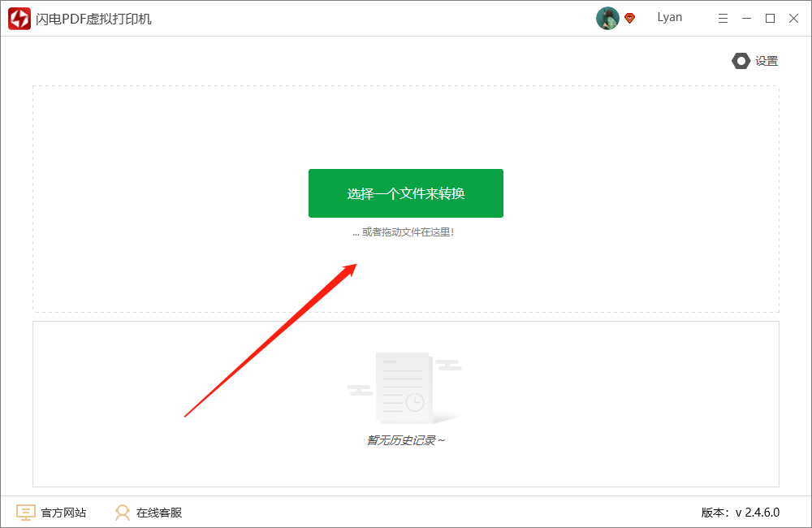Click the empty history document illustration
This screenshot has width=812, height=528.
coord(404,387)
